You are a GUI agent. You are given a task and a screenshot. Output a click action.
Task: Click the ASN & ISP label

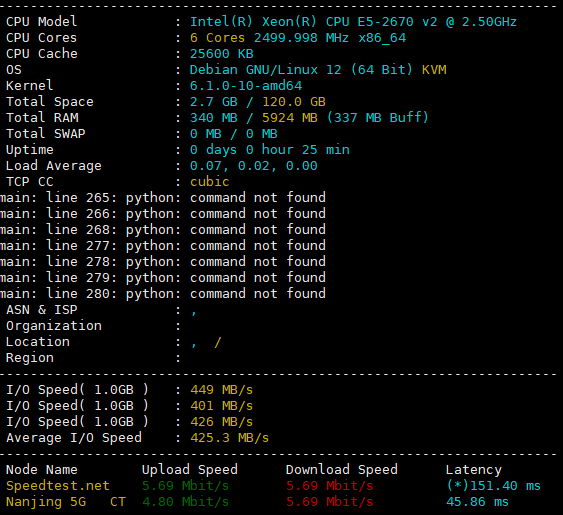click(42, 310)
